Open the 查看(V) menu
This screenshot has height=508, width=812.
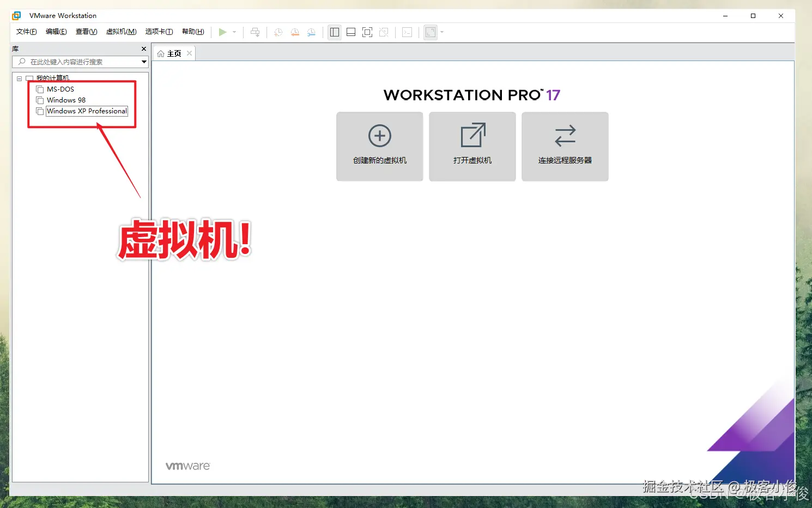(x=86, y=32)
